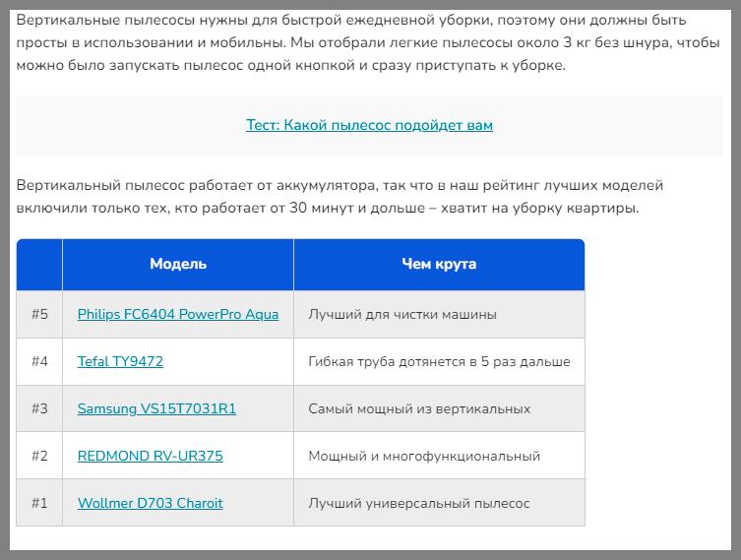Click text Лучший универсальный пылесос
The image size is (741, 560).
(418, 503)
